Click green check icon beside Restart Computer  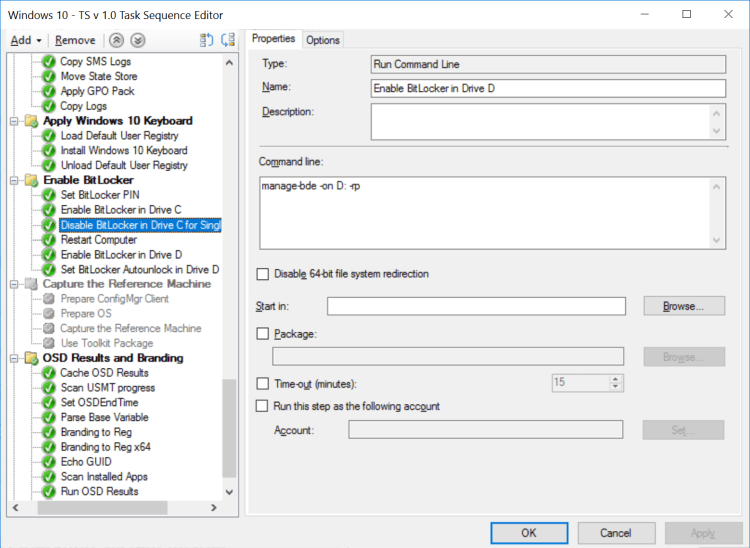point(48,240)
